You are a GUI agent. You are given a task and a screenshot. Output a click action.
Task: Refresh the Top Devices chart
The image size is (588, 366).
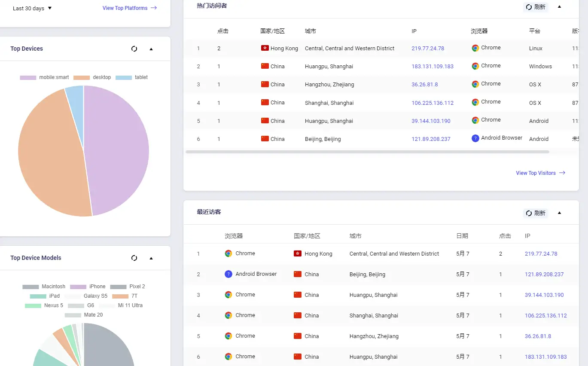[134, 49]
